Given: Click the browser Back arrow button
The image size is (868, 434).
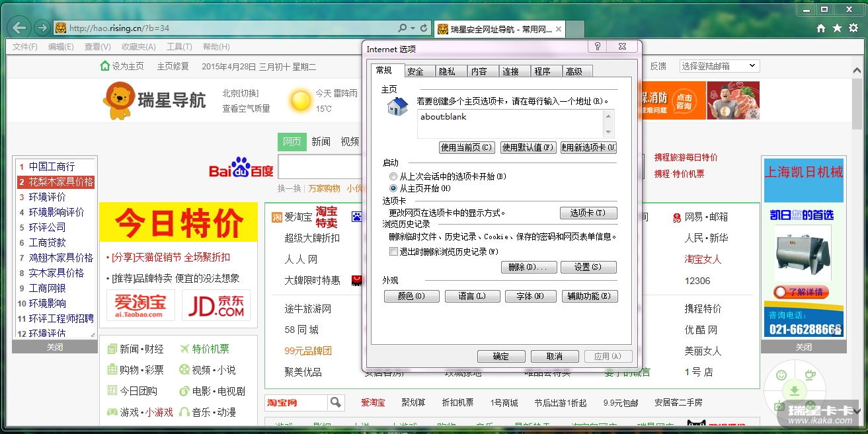Looking at the screenshot, I should click(x=20, y=28).
